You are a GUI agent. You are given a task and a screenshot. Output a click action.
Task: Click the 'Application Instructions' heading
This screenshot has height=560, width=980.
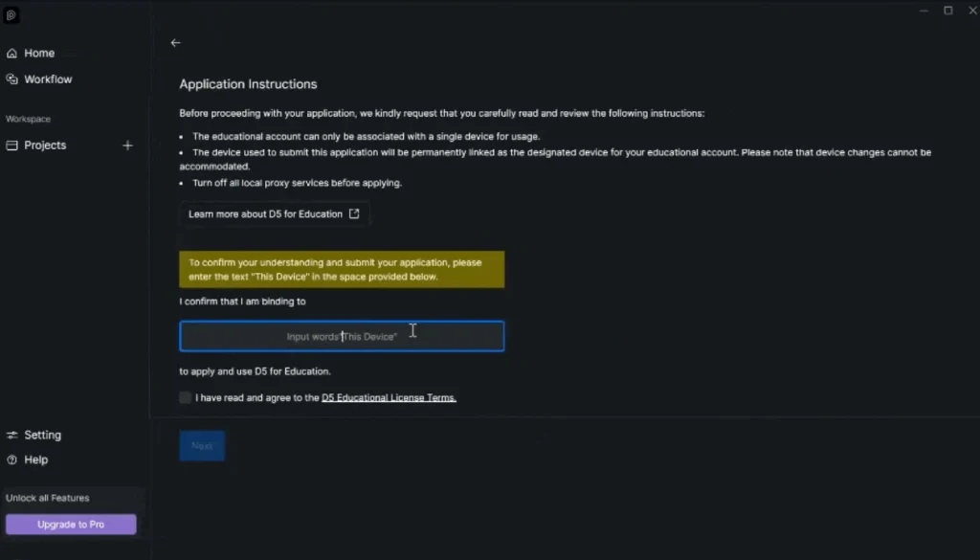248,83
